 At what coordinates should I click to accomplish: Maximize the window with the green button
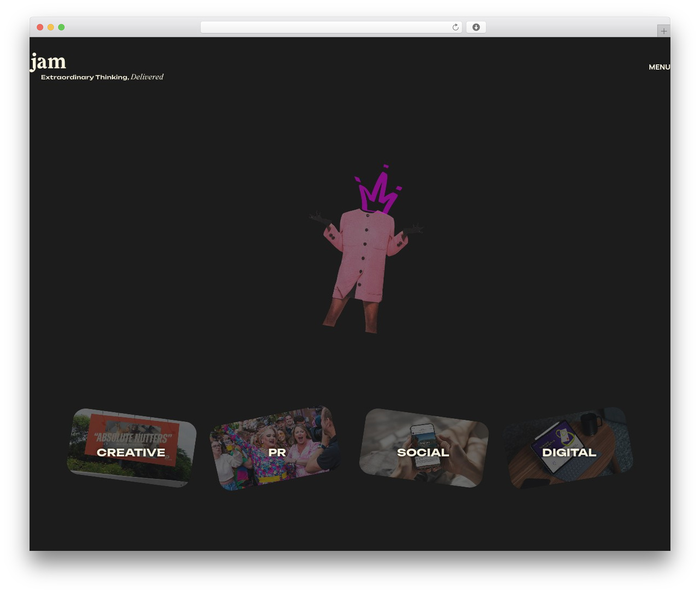(x=61, y=27)
